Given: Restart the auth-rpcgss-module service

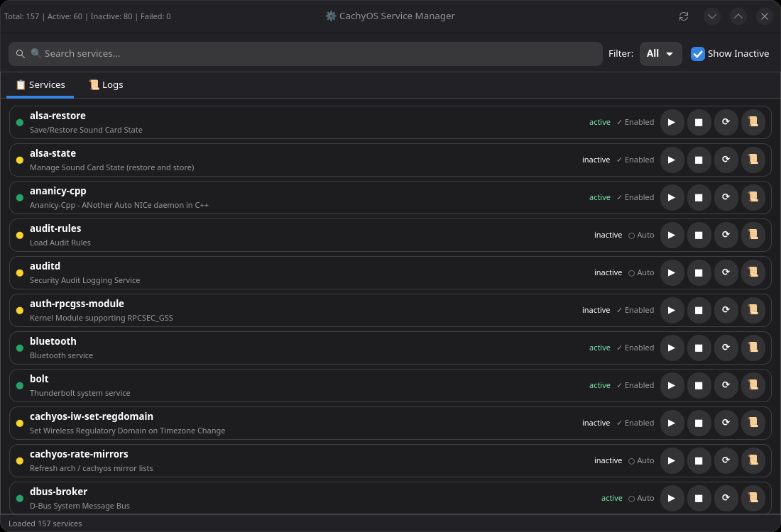Looking at the screenshot, I should (x=726, y=310).
